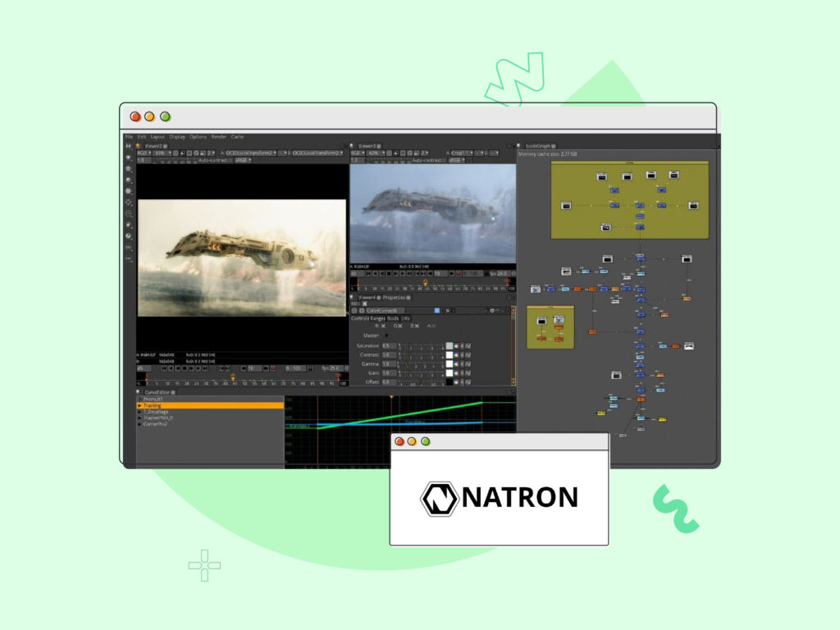Open the zoom percentage dropdown in Viewer2
Image resolution: width=840 pixels, height=630 pixels.
(163, 153)
